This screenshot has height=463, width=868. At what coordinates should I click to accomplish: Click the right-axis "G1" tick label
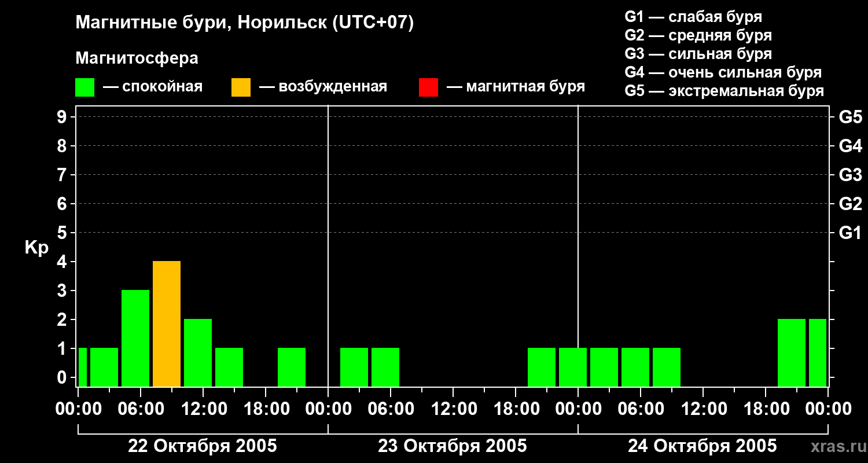[850, 233]
